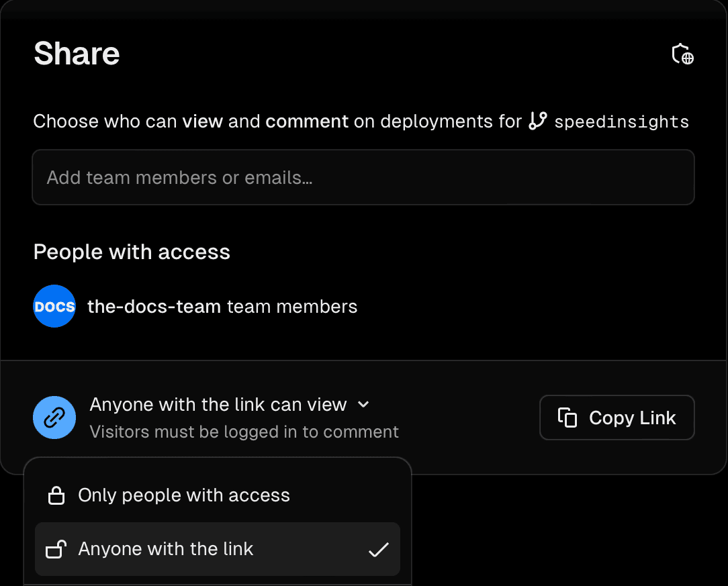This screenshot has height=586, width=728.
Task: Click the blue DOCS team avatar
Action: [54, 306]
